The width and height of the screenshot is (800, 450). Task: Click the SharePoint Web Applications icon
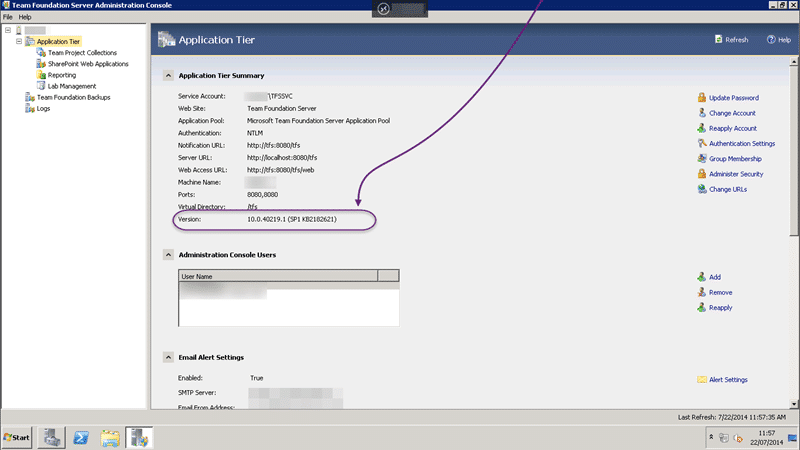click(x=41, y=64)
